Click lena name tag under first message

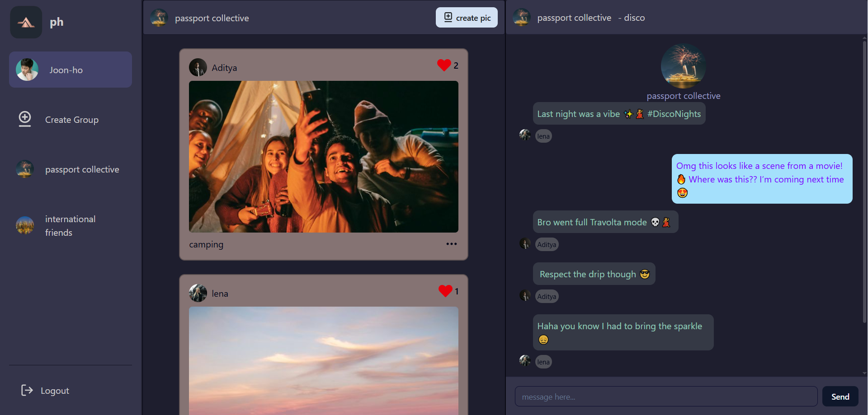click(543, 136)
